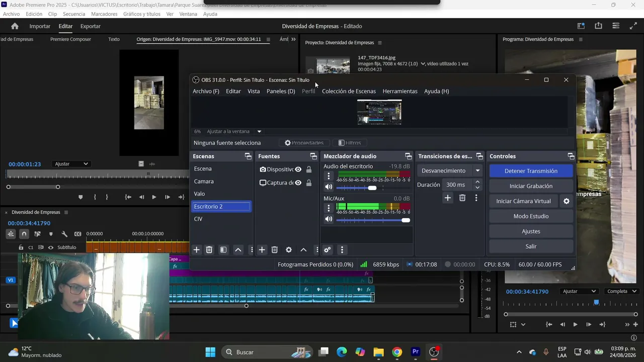
Task: Lock the Captura de source in OBS
Action: coord(309,183)
